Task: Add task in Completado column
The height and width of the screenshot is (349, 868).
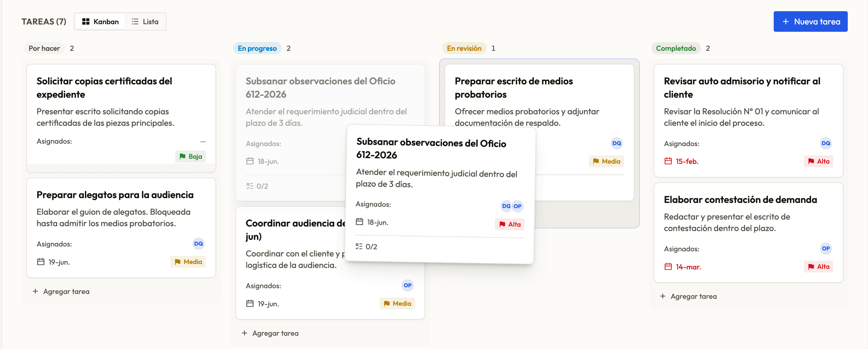Action: point(689,296)
